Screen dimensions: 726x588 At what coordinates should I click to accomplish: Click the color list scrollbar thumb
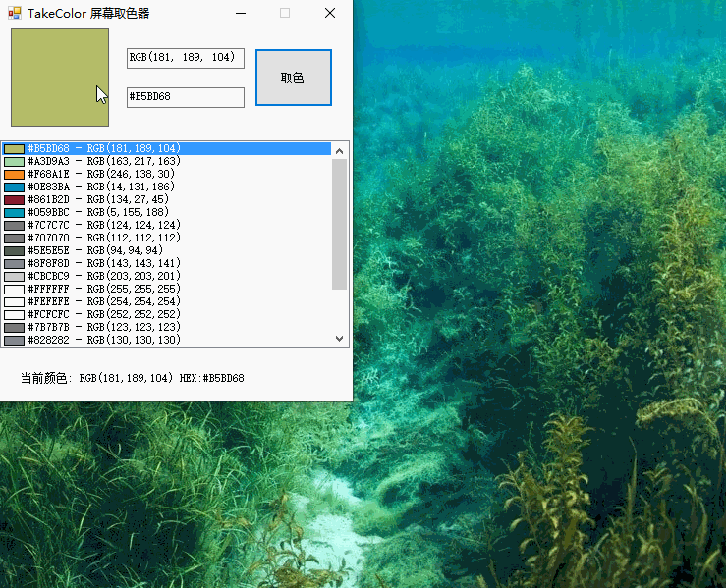340,224
